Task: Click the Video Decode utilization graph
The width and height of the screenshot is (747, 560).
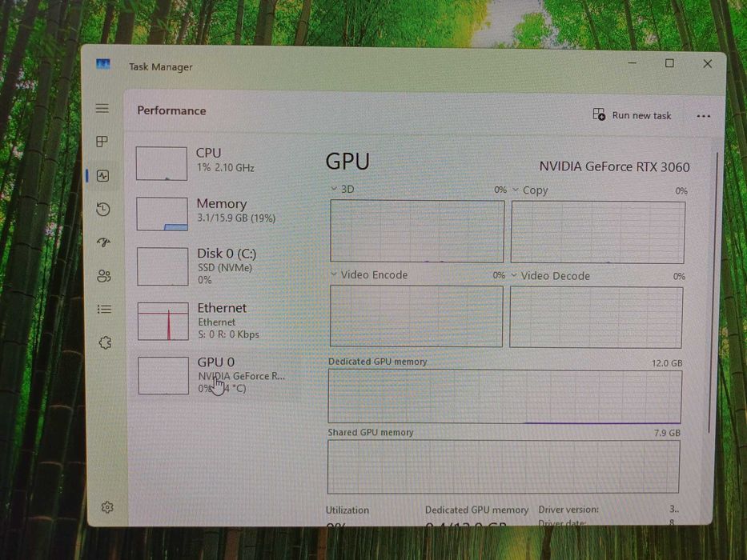Action: (596, 317)
